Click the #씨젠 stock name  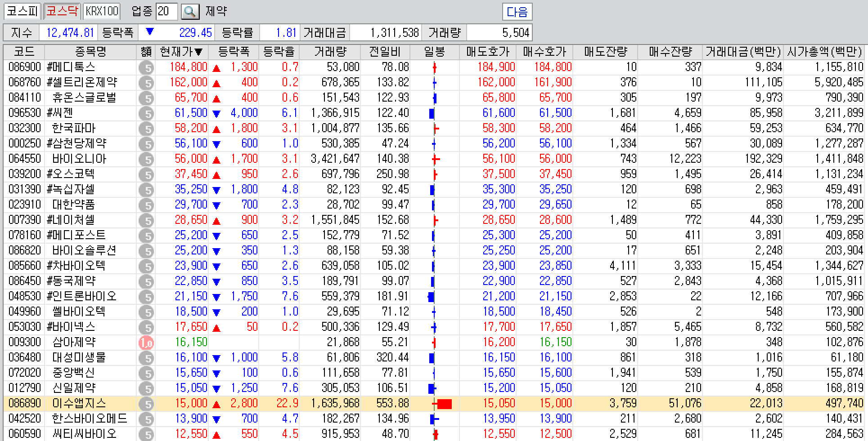coord(60,113)
